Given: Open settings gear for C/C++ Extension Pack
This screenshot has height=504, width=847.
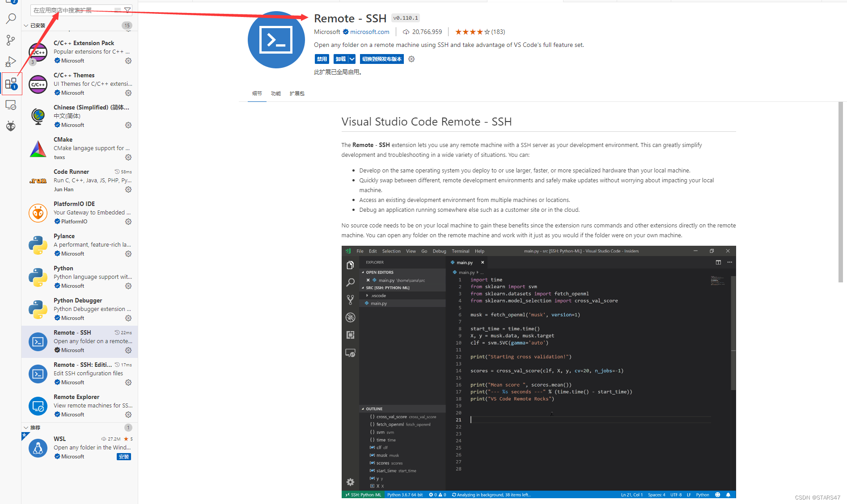Looking at the screenshot, I should click(x=128, y=61).
